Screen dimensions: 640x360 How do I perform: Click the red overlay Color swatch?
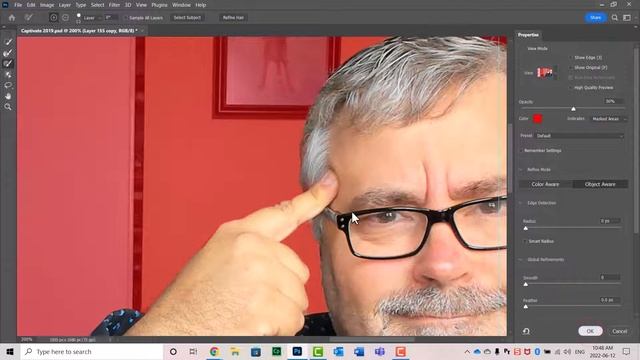coord(538,119)
